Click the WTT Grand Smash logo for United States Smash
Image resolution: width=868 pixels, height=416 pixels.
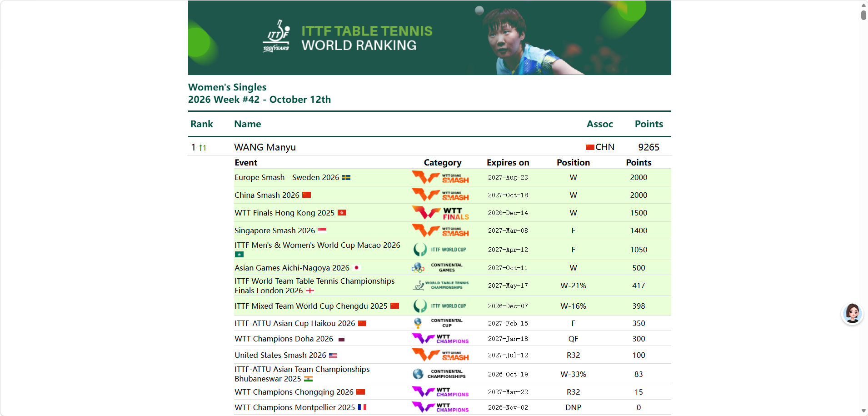(x=440, y=355)
